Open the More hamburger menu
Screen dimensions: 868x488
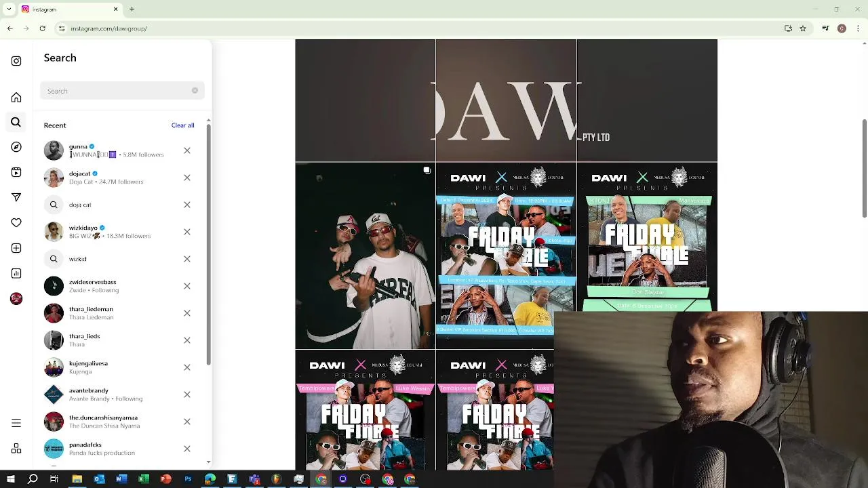[x=16, y=423]
